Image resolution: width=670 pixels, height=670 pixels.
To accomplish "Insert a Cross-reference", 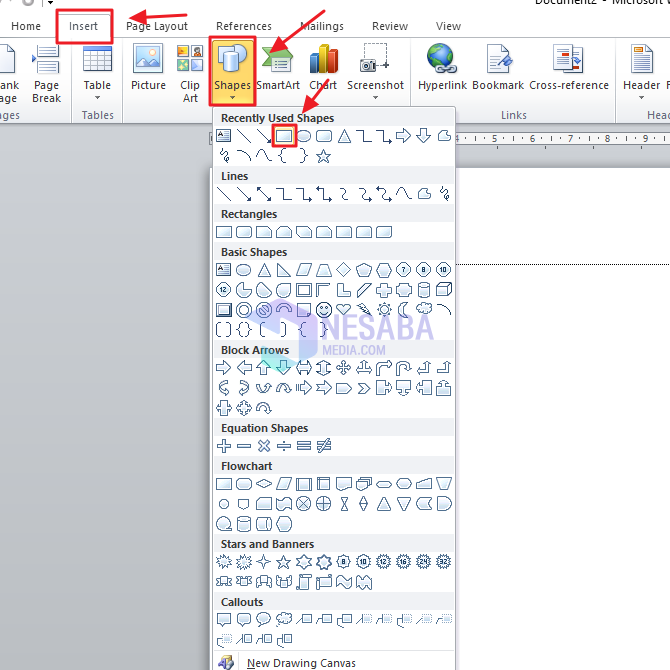I will tap(569, 68).
